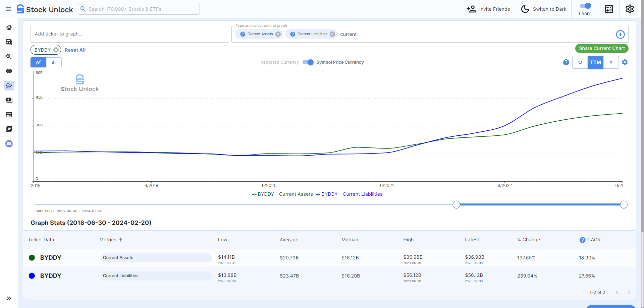Open the data selector dropdown arrow
644x308 pixels.
point(620,34)
